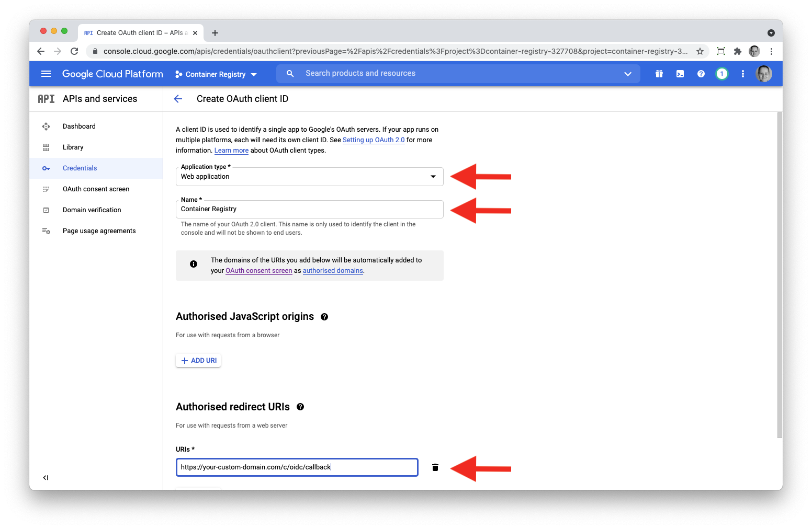The height and width of the screenshot is (529, 812).
Task: Click help icon next to Authorised redirect URIs
Action: pyautogui.click(x=300, y=407)
